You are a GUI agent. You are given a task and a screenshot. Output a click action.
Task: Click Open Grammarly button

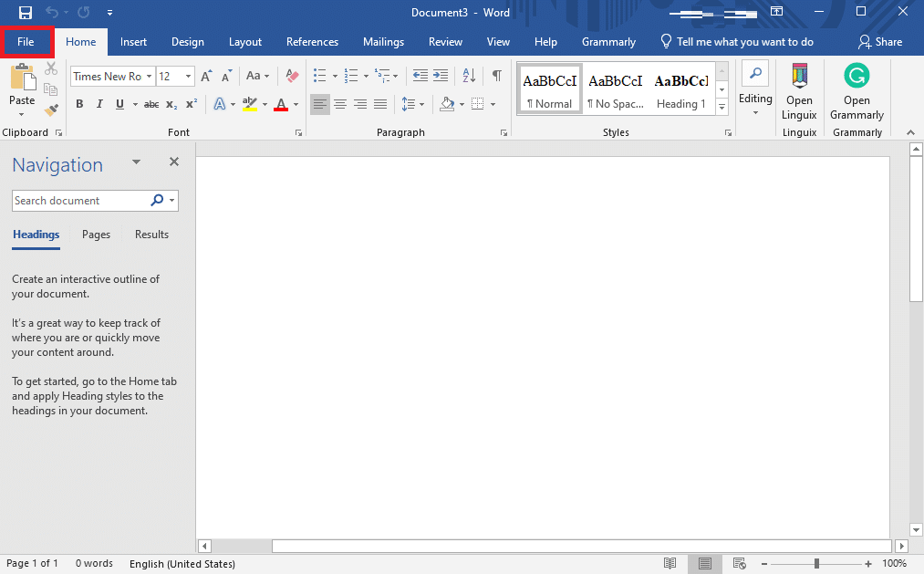click(x=857, y=91)
